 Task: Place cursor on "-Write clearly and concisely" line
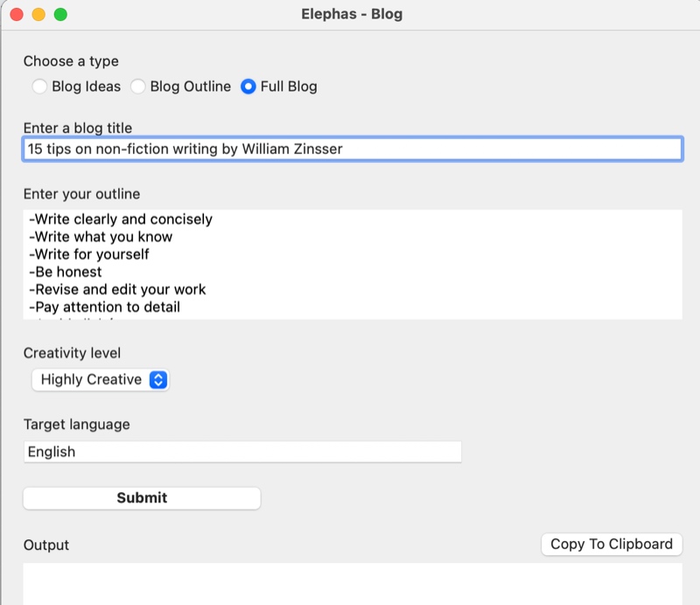(x=121, y=219)
